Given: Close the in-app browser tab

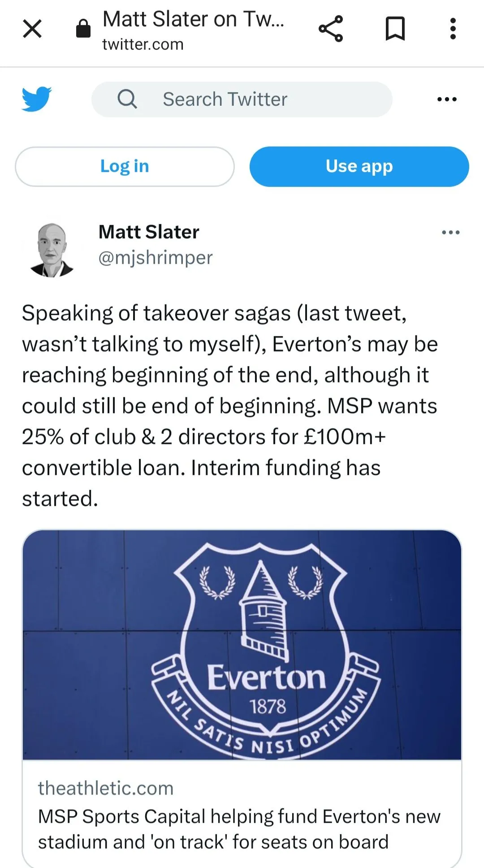Looking at the screenshot, I should [32, 29].
